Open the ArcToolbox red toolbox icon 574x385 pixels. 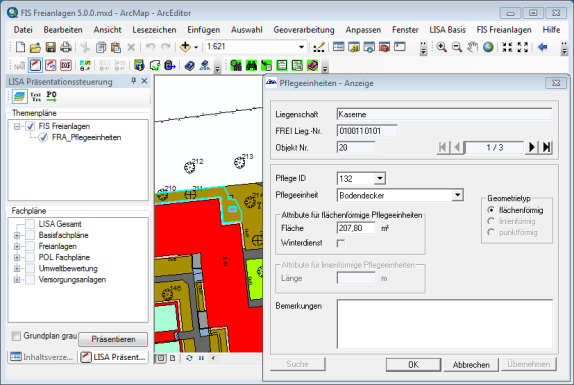coord(384,47)
